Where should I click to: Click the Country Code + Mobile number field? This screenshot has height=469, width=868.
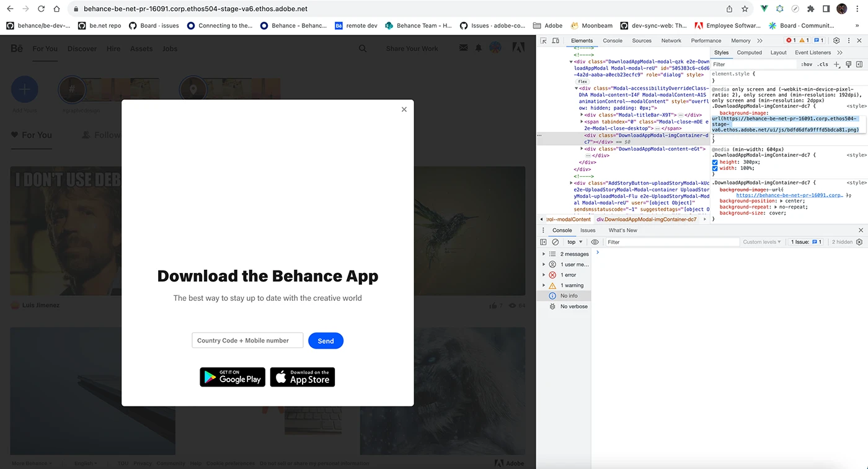(x=247, y=341)
